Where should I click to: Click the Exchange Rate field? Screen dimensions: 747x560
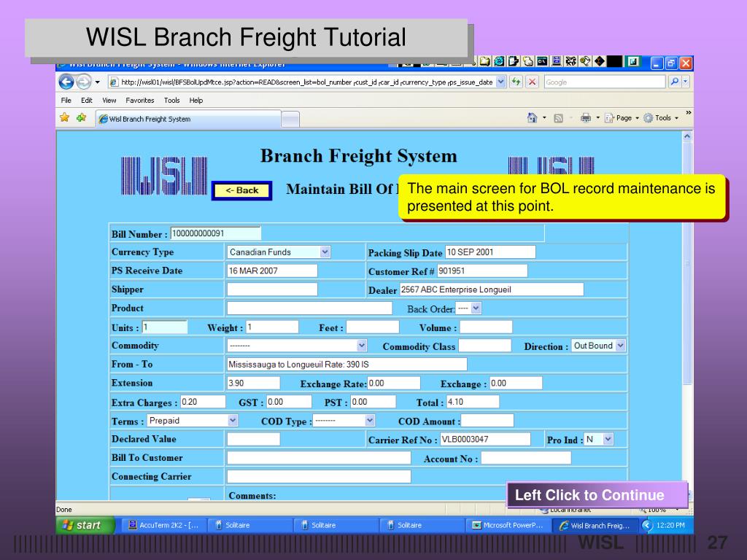(394, 384)
